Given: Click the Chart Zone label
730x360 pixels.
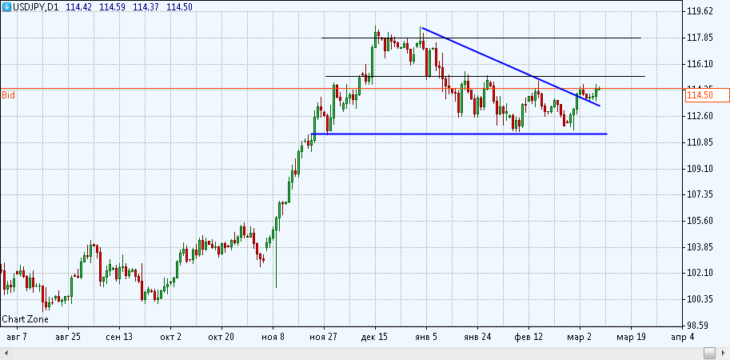Looking at the screenshot, I should tap(25, 319).
